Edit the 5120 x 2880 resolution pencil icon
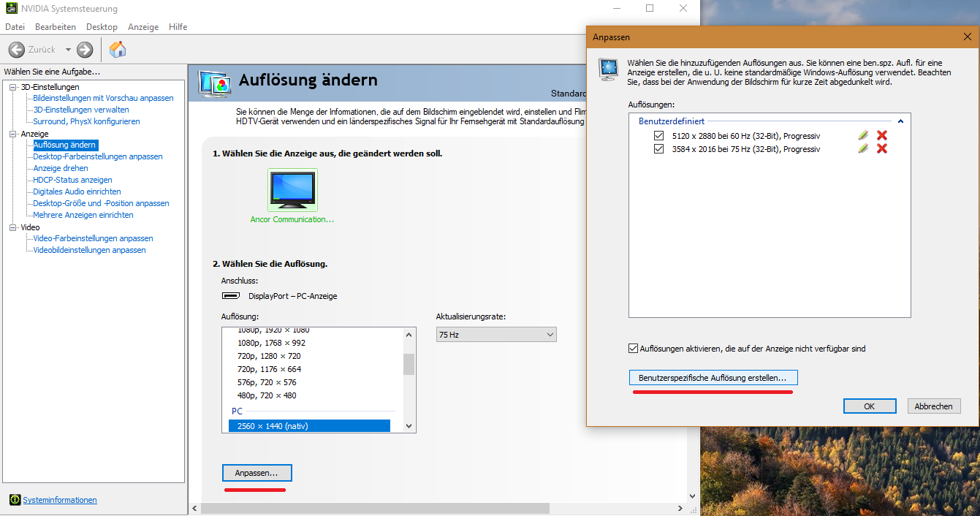This screenshot has height=516, width=980. [863, 135]
